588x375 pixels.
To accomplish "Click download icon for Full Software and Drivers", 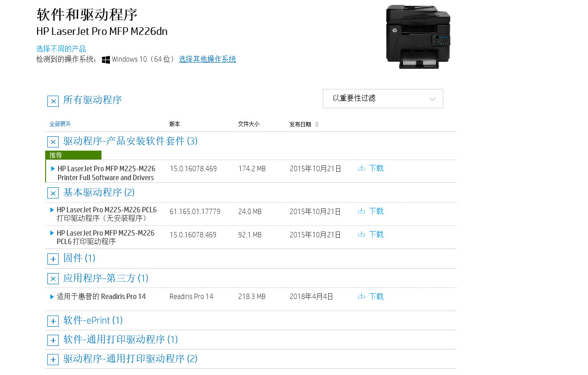I will click(x=362, y=168).
